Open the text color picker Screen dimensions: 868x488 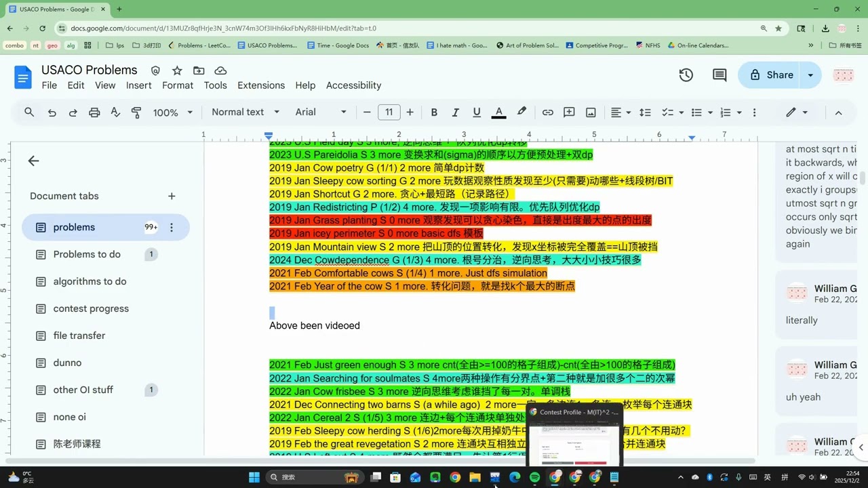(498, 113)
